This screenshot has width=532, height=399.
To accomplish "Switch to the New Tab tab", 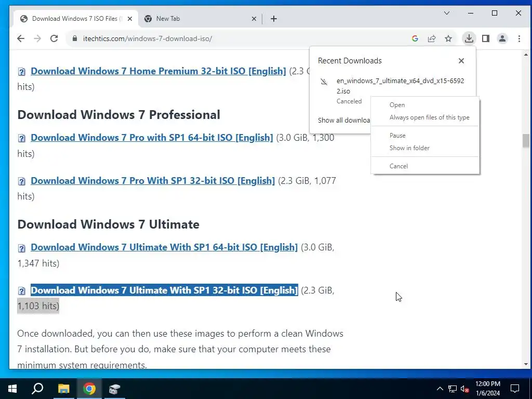I will click(x=200, y=19).
